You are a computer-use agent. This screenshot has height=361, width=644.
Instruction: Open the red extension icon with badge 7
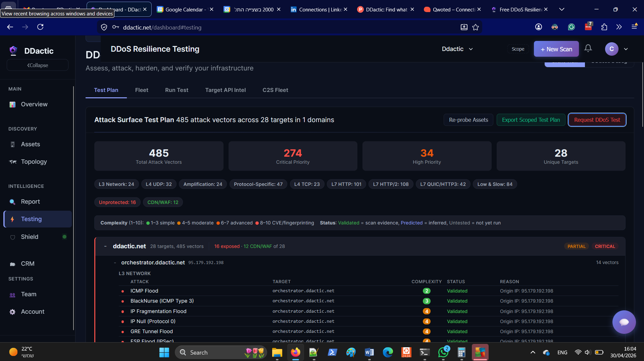[588, 27]
